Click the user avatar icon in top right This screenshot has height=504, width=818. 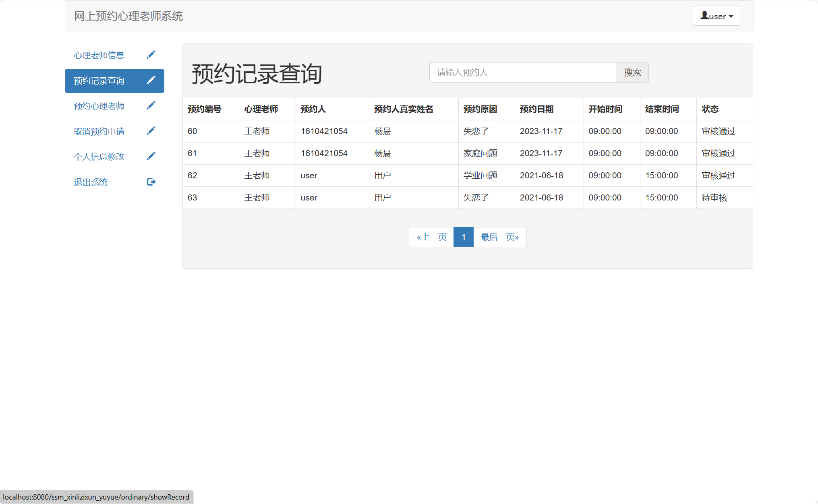pos(704,15)
